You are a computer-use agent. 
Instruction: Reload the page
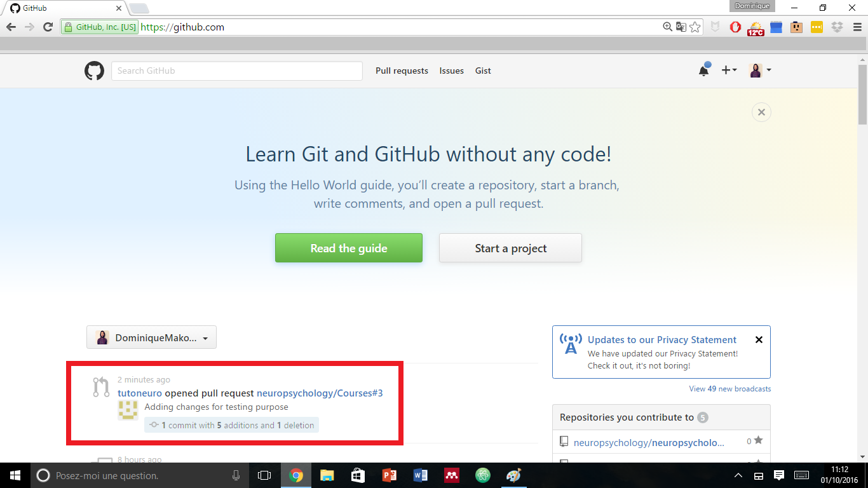(x=48, y=27)
